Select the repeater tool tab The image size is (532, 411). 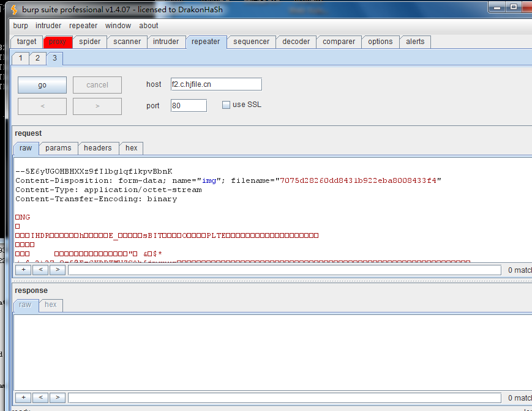(x=206, y=42)
